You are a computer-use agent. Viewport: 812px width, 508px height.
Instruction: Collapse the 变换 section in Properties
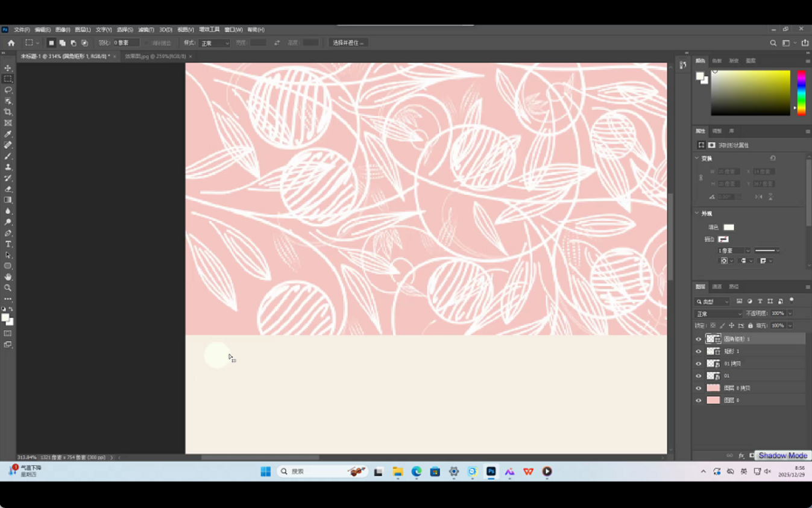pos(697,158)
